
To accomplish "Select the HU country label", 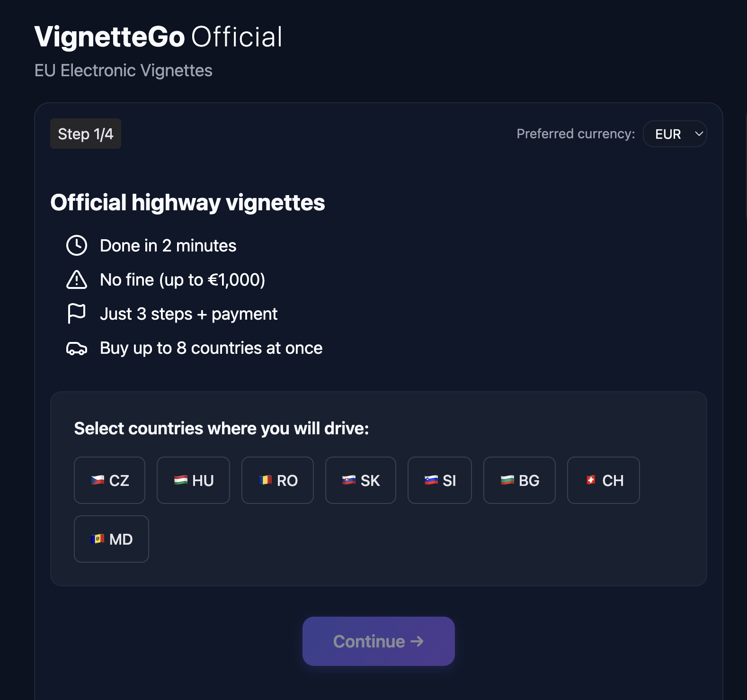I will click(x=203, y=481).
